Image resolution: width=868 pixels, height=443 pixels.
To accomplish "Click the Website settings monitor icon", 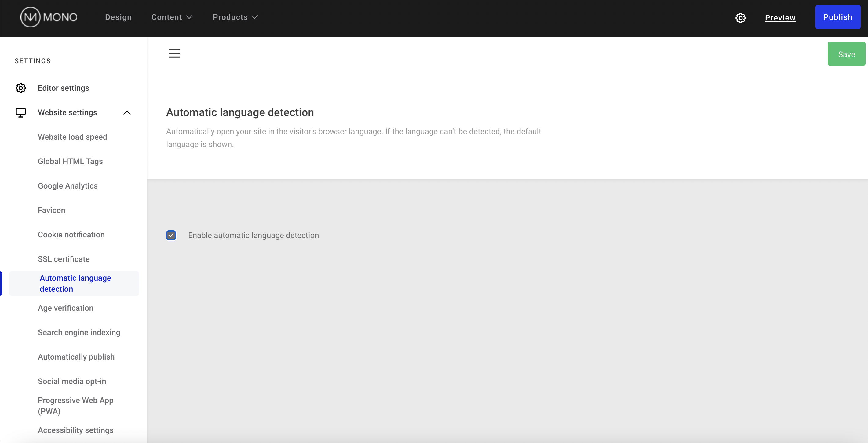I will (x=20, y=113).
